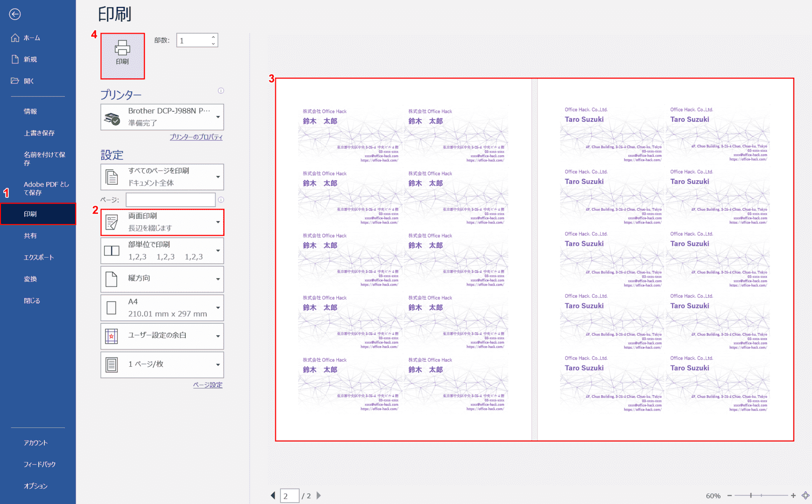The width and height of the screenshot is (812, 504).
Task: Open the 部単位で印刷 collate dropdown
Action: point(162,251)
